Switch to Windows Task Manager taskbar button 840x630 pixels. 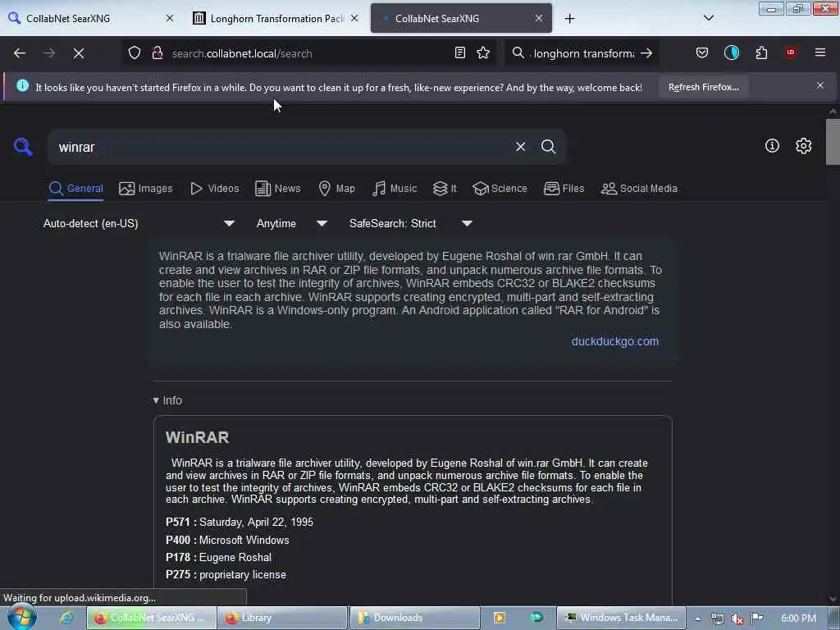[x=622, y=618]
